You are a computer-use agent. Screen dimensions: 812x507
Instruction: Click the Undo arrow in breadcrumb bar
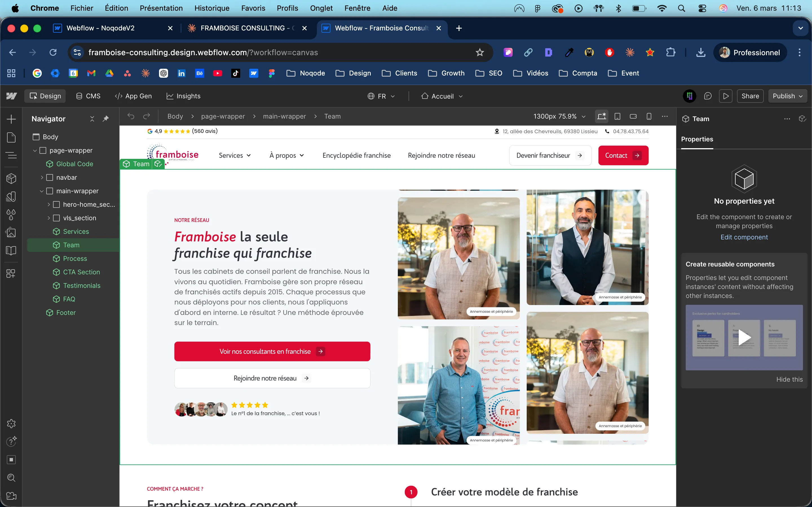(131, 116)
